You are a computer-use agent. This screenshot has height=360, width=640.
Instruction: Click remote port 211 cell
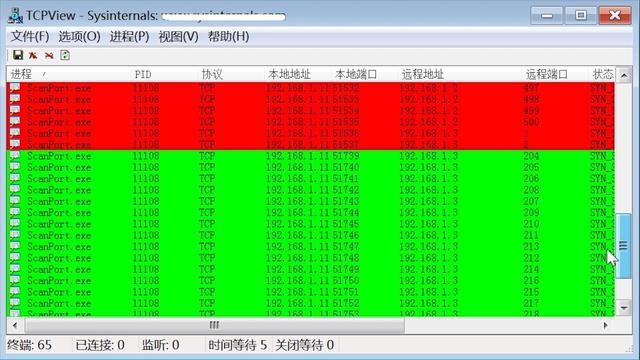pyautogui.click(x=531, y=236)
